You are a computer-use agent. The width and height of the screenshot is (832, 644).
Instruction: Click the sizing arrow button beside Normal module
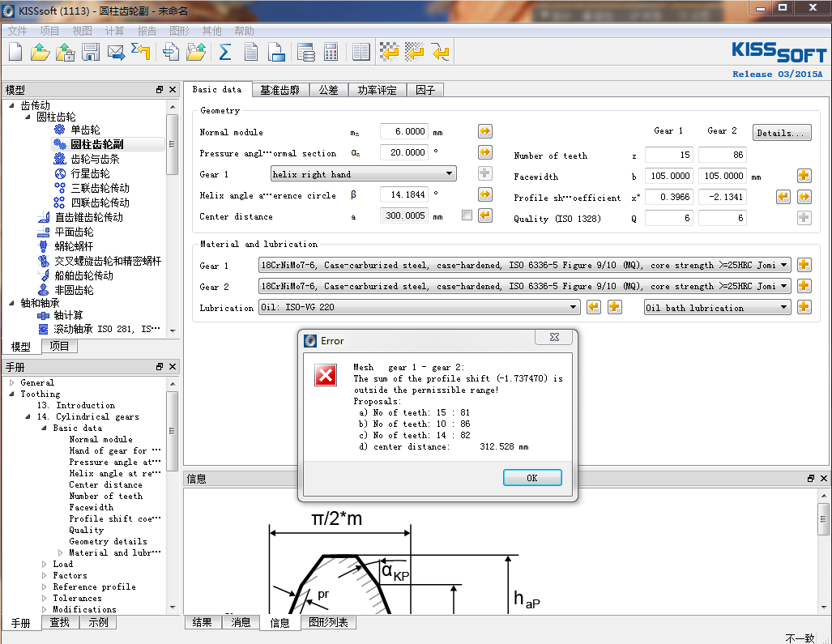tap(485, 131)
